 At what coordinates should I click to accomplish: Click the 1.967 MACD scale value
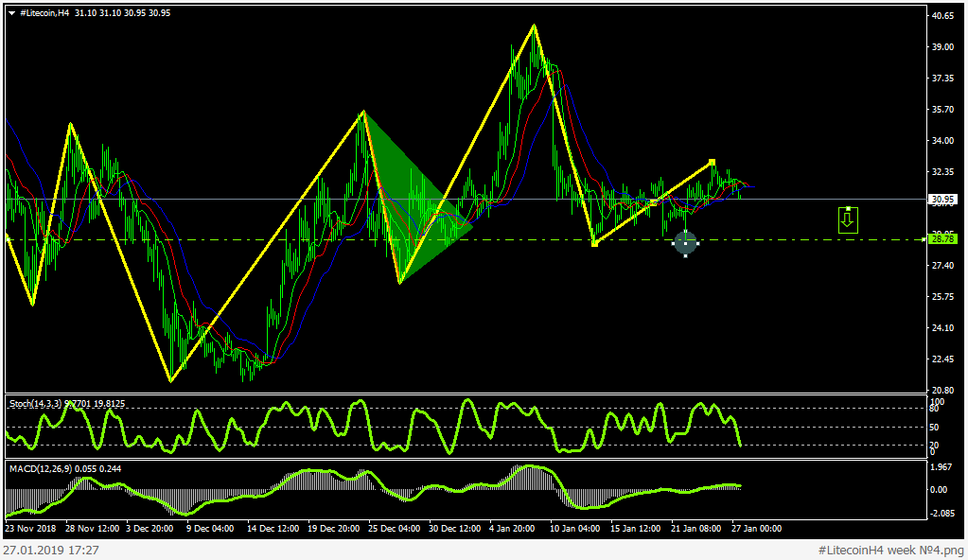point(941,466)
